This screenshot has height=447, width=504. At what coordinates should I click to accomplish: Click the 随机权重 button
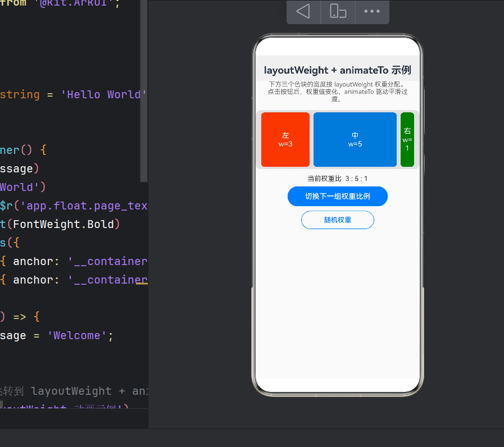coord(338,220)
